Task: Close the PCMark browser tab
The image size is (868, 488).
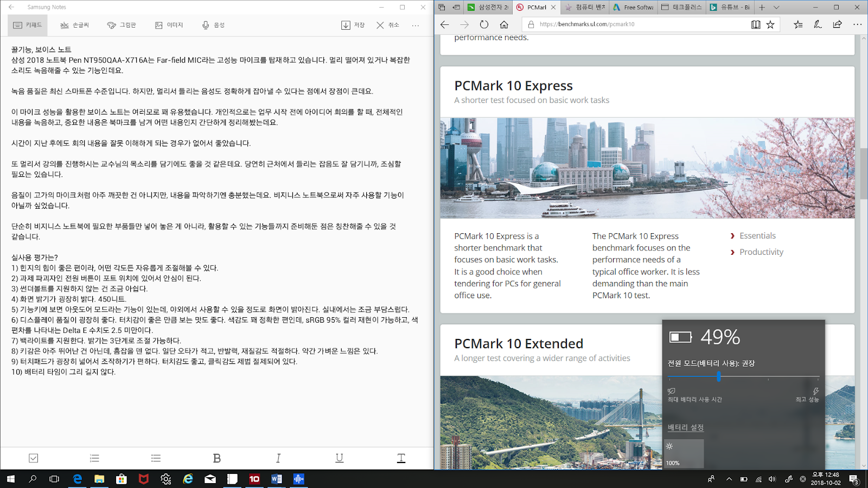Action: [x=553, y=7]
